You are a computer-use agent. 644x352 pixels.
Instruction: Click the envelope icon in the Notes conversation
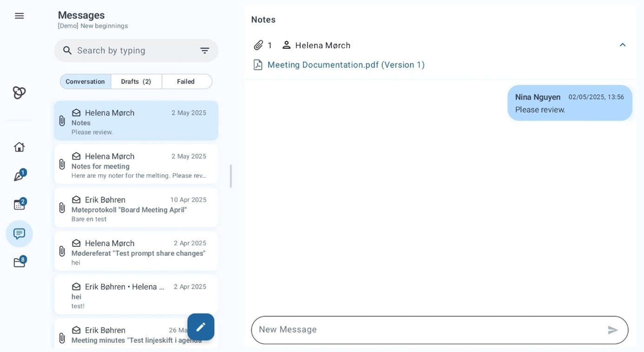pos(76,113)
